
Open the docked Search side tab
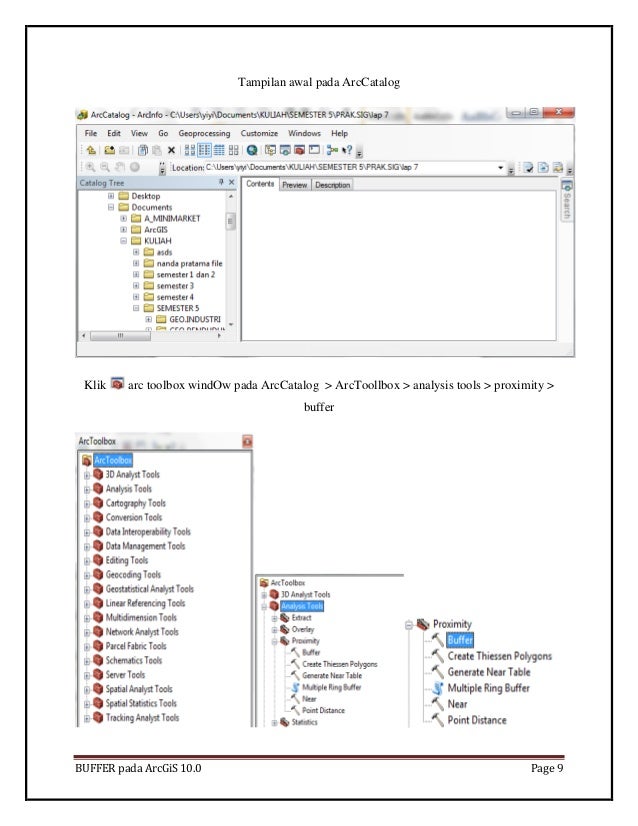coord(567,200)
